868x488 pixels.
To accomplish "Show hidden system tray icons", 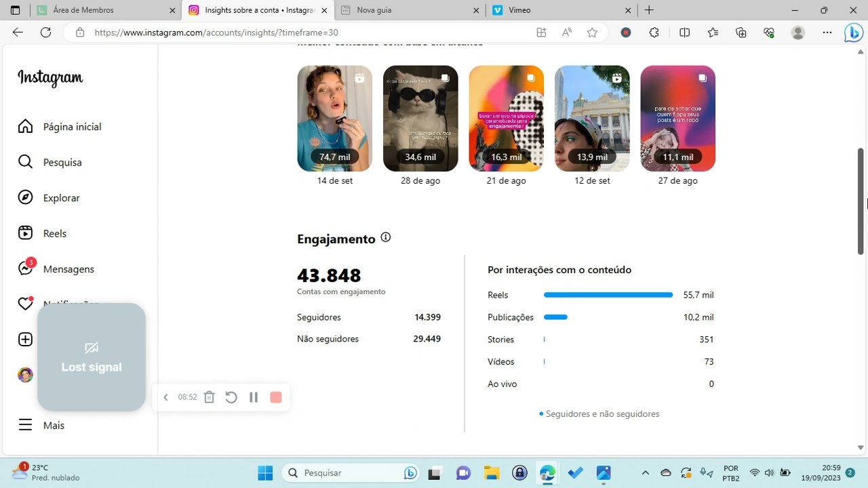I will point(645,472).
